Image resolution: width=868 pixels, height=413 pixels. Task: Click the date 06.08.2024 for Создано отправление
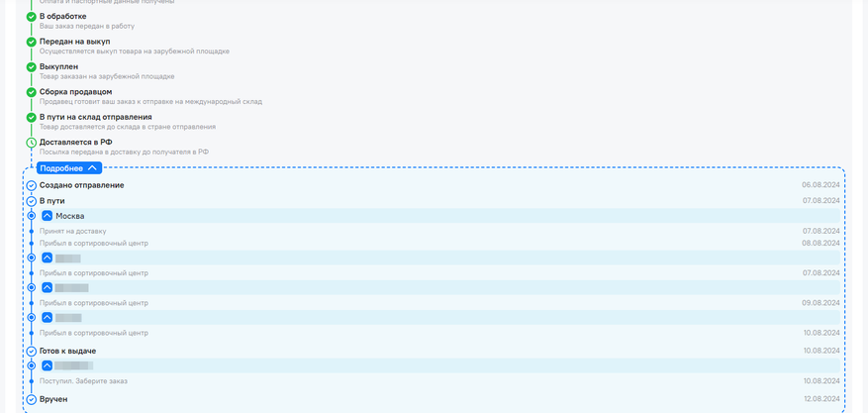coord(820,185)
